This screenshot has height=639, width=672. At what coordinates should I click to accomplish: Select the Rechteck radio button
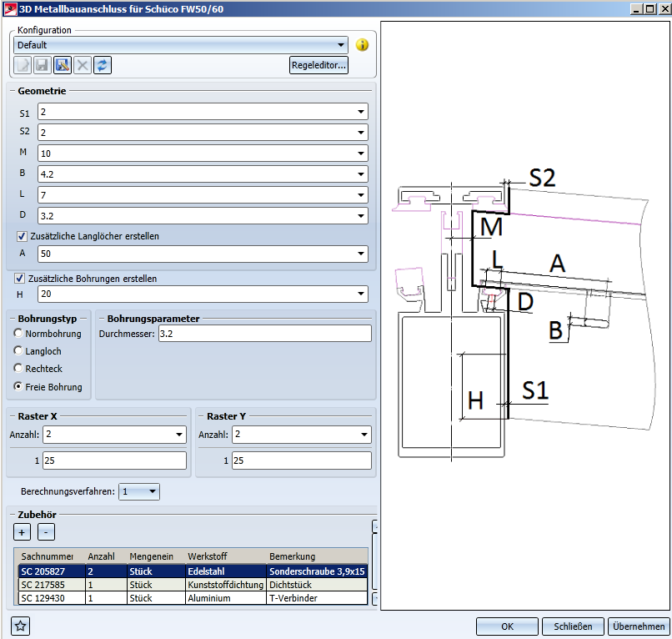[18, 368]
